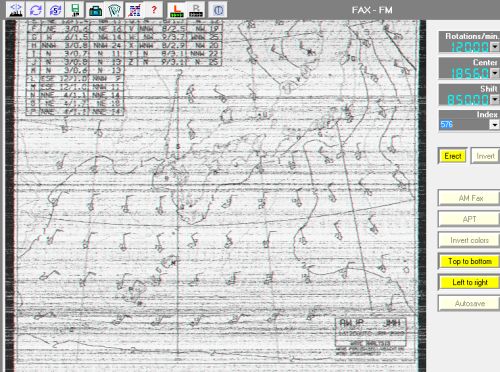This screenshot has height=372, width=500.
Task: Toggle the Invert button
Action: click(x=485, y=156)
